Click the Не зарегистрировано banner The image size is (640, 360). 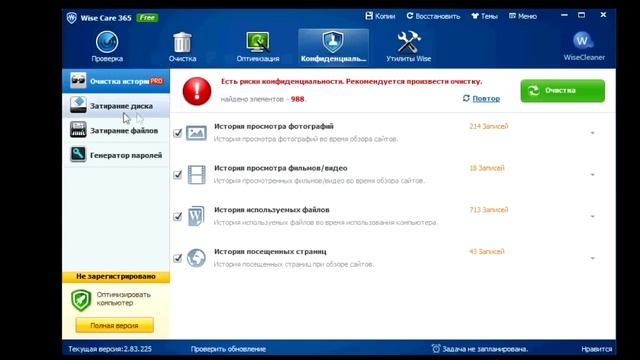pos(116,277)
